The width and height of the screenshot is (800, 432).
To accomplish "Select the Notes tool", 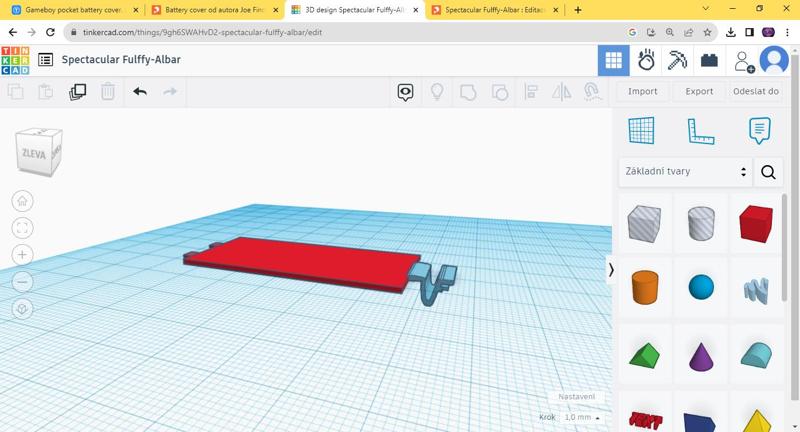I will (759, 131).
